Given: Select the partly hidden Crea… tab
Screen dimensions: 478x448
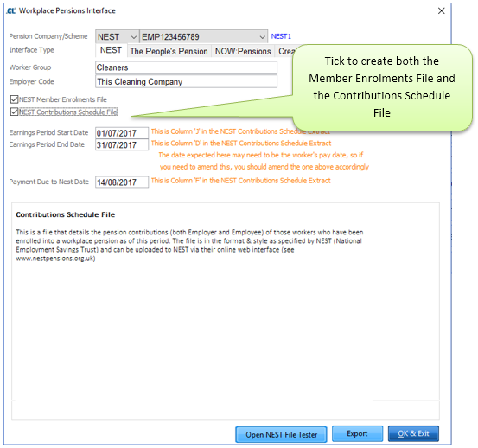Looking at the screenshot, I should click(284, 51).
